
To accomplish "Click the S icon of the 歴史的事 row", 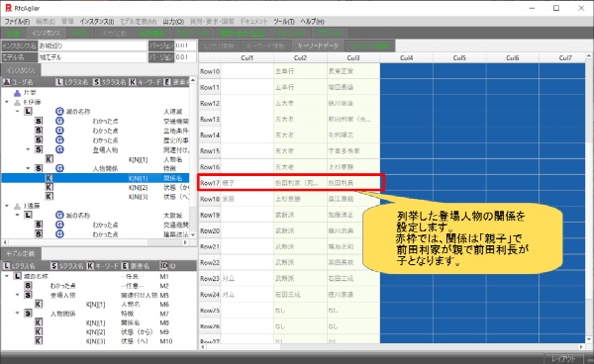I will coord(39,140).
